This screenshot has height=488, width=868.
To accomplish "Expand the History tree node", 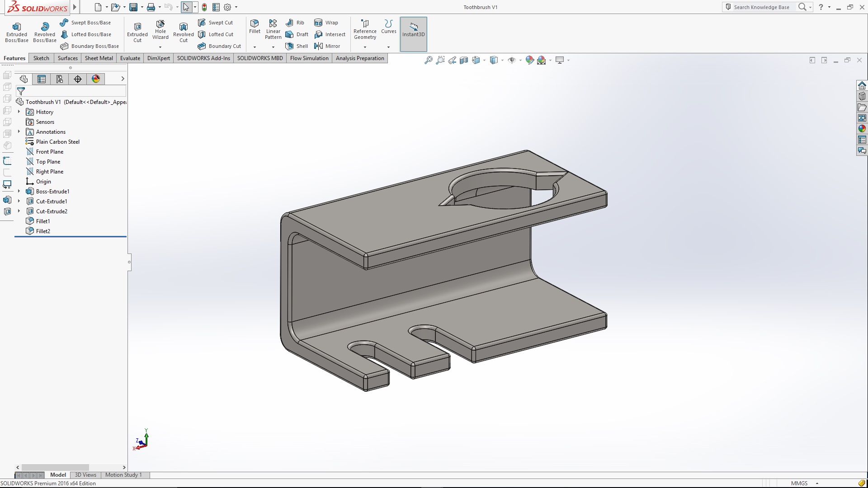I will [x=19, y=112].
